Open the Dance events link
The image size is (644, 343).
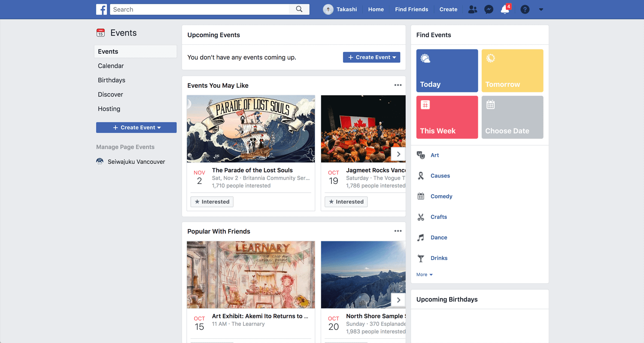pos(439,238)
